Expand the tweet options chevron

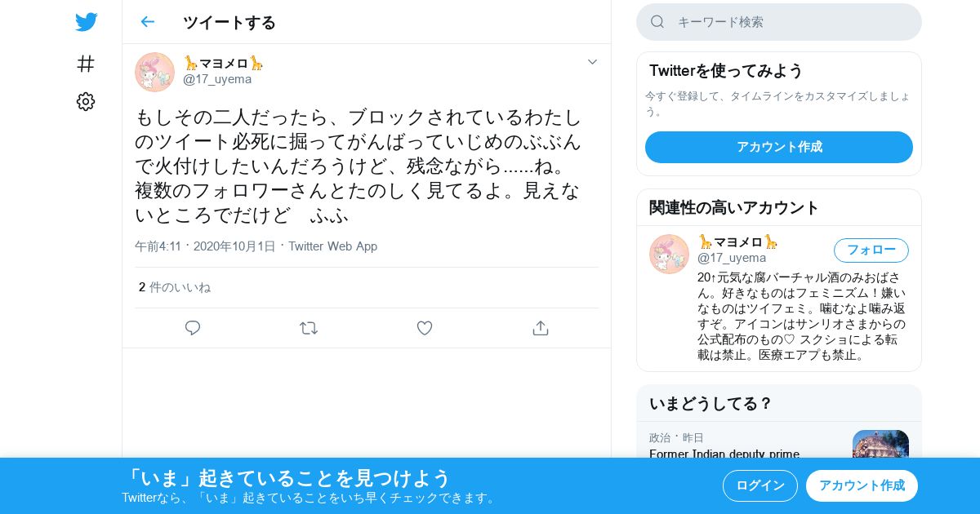pos(593,62)
